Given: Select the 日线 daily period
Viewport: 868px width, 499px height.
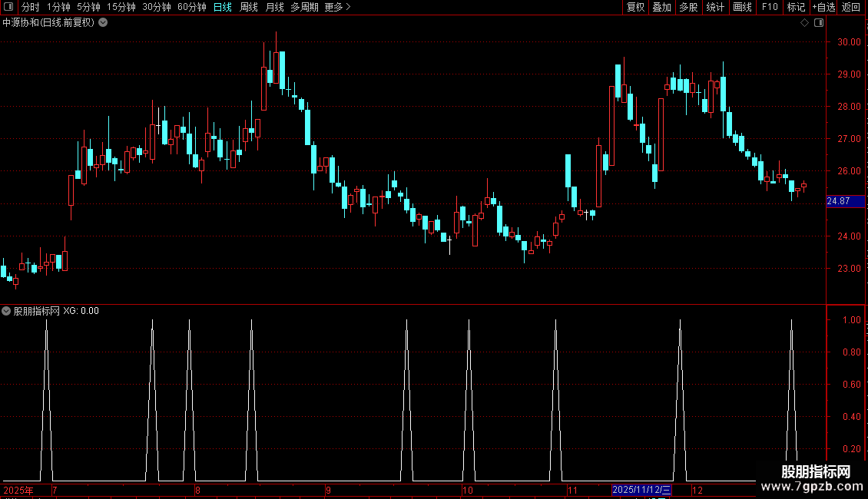Looking at the screenshot, I should tap(223, 7).
